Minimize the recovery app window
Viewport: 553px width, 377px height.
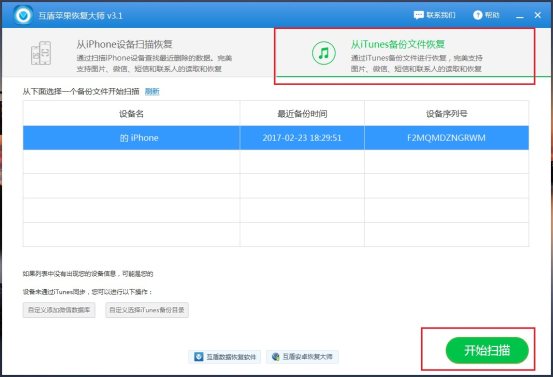[x=519, y=16]
